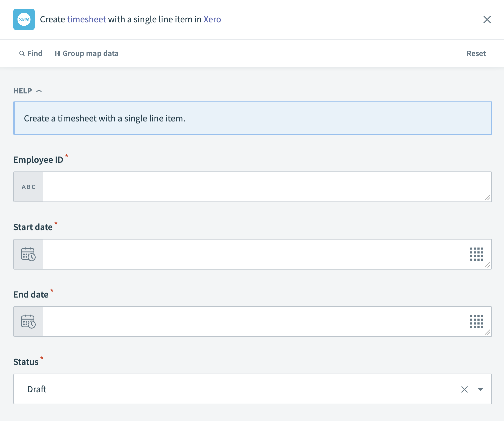The width and height of the screenshot is (504, 421).
Task: Click the Xero app icon in the header
Action: pos(24,19)
